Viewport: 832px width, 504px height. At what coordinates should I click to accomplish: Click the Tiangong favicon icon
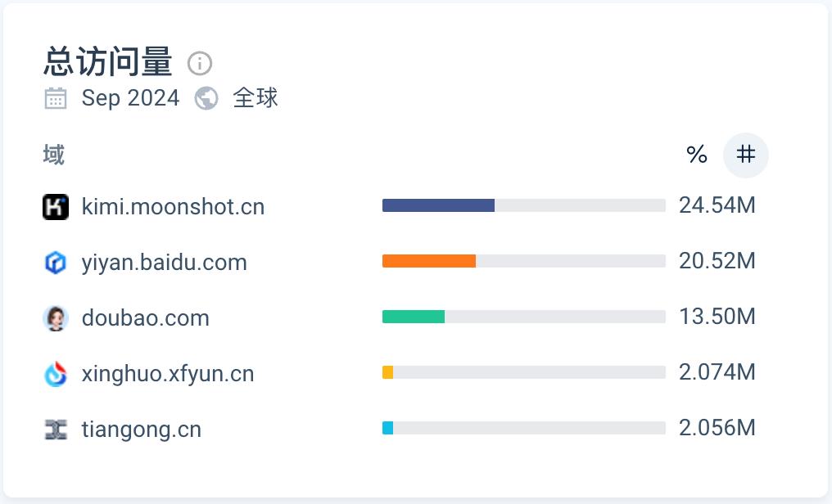coord(56,430)
